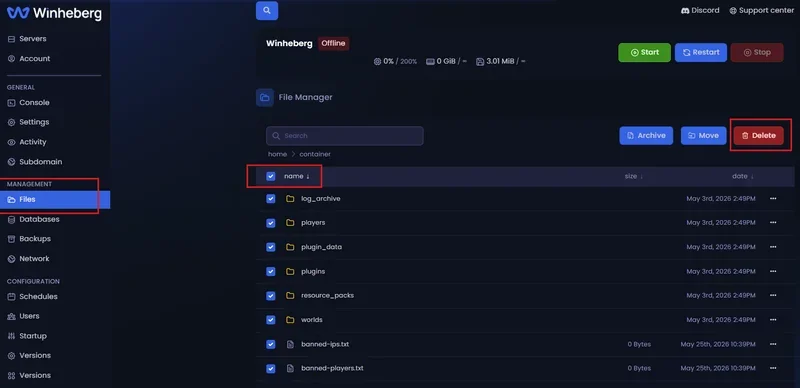Open the three-dot menu for banned-players.txt

click(x=773, y=369)
